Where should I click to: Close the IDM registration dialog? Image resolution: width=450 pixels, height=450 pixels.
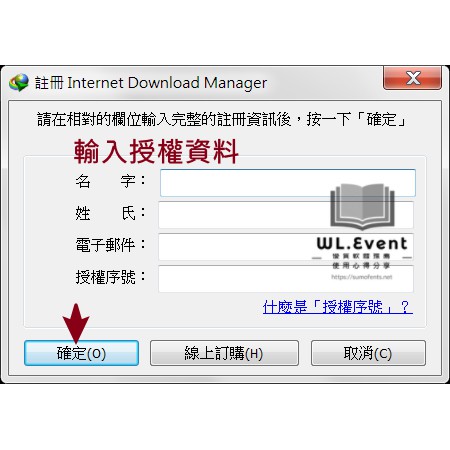(413, 78)
